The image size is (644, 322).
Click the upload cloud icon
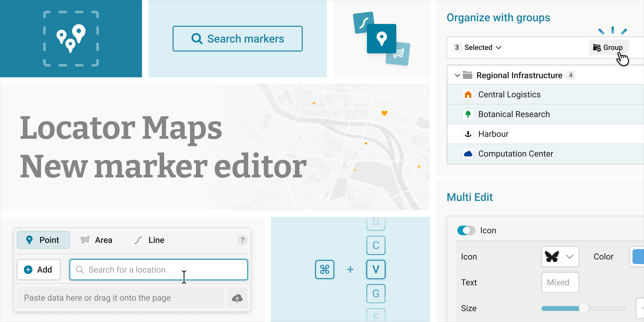pos(237,298)
